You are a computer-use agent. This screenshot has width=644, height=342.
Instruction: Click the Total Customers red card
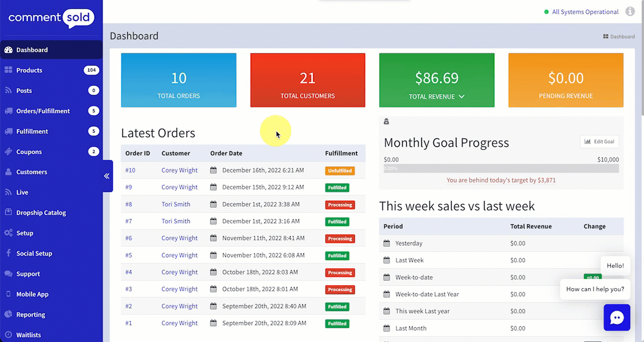[x=308, y=80]
